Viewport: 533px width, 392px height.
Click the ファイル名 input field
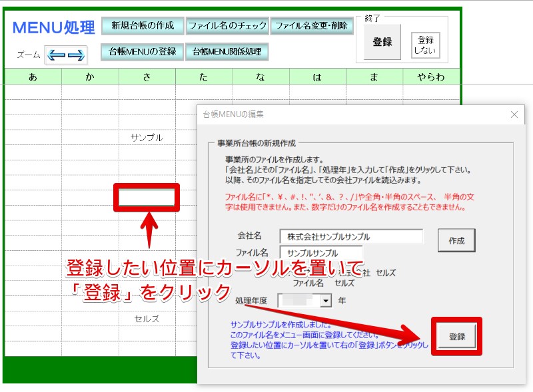pyautogui.click(x=321, y=253)
